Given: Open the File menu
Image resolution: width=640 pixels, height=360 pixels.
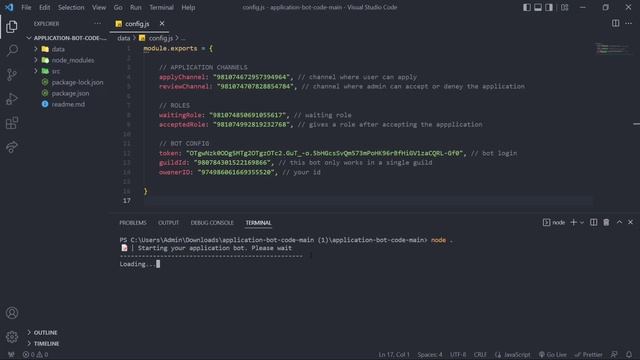Looking at the screenshot, I should 26,7.
